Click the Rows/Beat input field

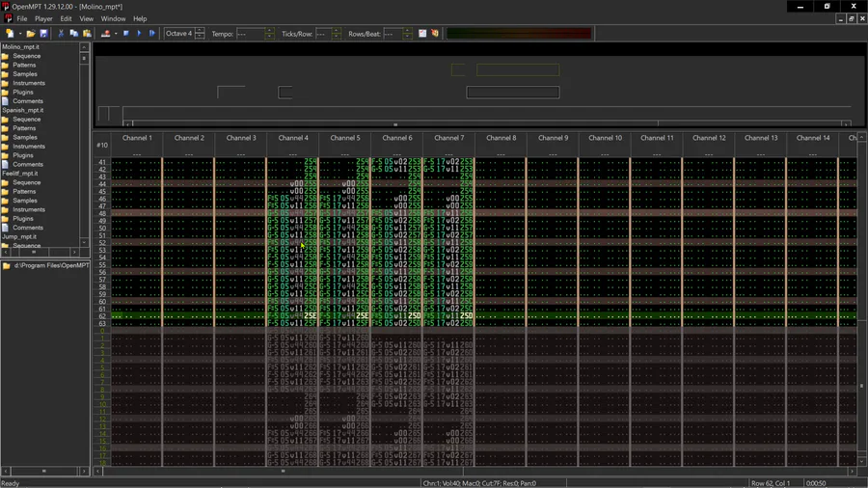tap(393, 34)
